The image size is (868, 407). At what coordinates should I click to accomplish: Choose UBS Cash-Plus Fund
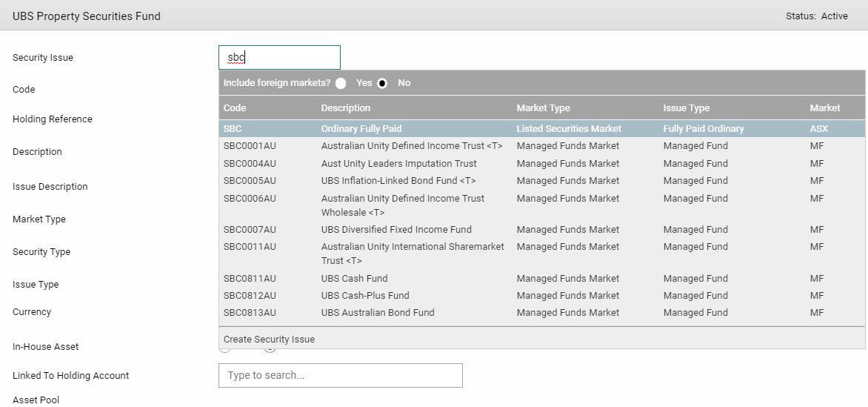coord(365,296)
